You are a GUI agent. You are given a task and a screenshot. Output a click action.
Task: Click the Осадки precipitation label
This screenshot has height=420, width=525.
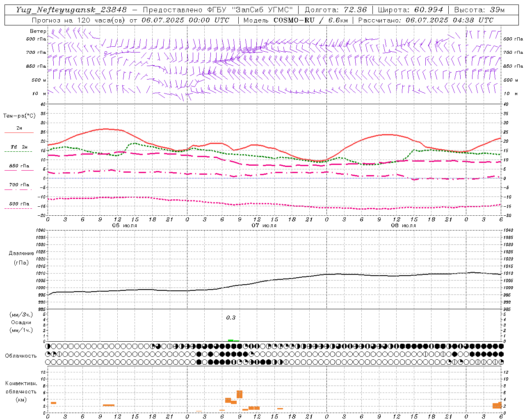[21, 322]
